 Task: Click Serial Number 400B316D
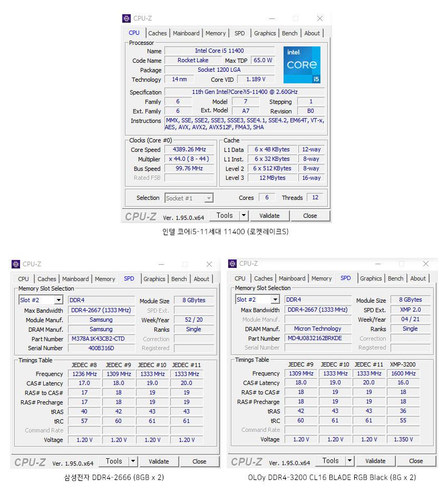tap(101, 348)
